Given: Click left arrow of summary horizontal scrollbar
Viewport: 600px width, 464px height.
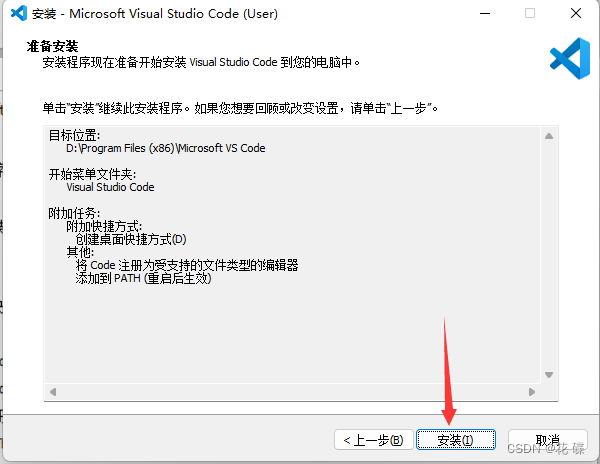Looking at the screenshot, I should (53, 392).
